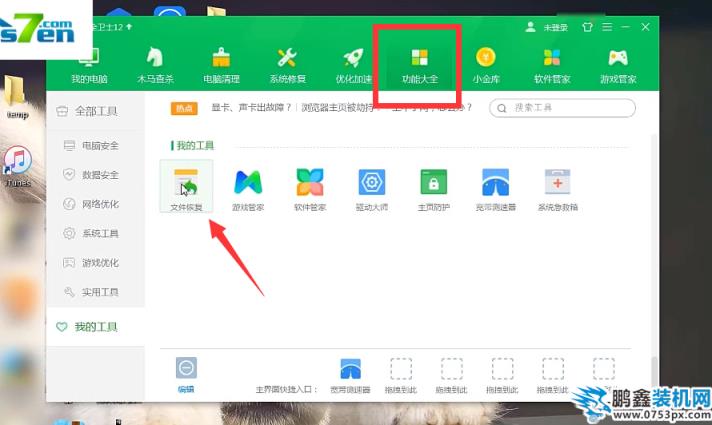Open the 木马查杀 trojan scan tab
The image size is (712, 425).
pyautogui.click(x=155, y=66)
